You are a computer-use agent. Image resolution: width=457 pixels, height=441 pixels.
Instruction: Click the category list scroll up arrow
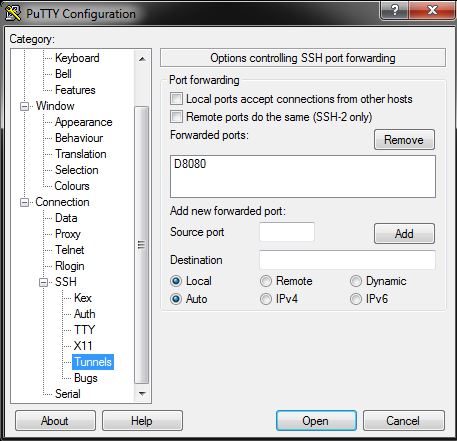142,59
